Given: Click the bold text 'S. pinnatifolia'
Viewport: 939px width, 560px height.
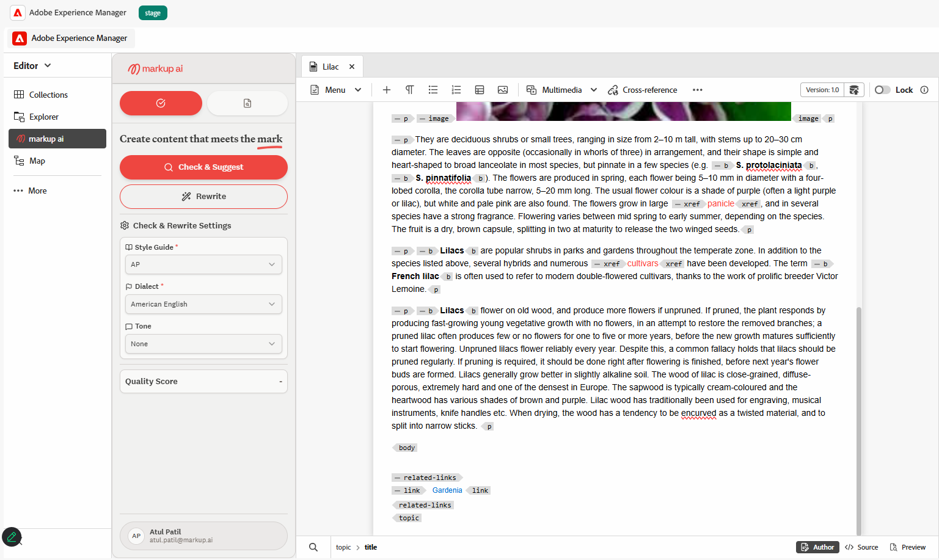Looking at the screenshot, I should click(x=444, y=178).
